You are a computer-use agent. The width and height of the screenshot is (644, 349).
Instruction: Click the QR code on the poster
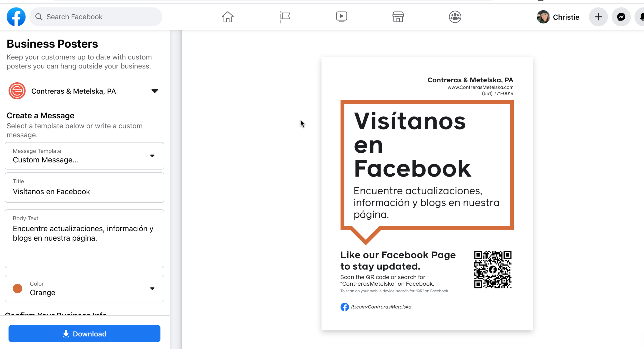493,269
